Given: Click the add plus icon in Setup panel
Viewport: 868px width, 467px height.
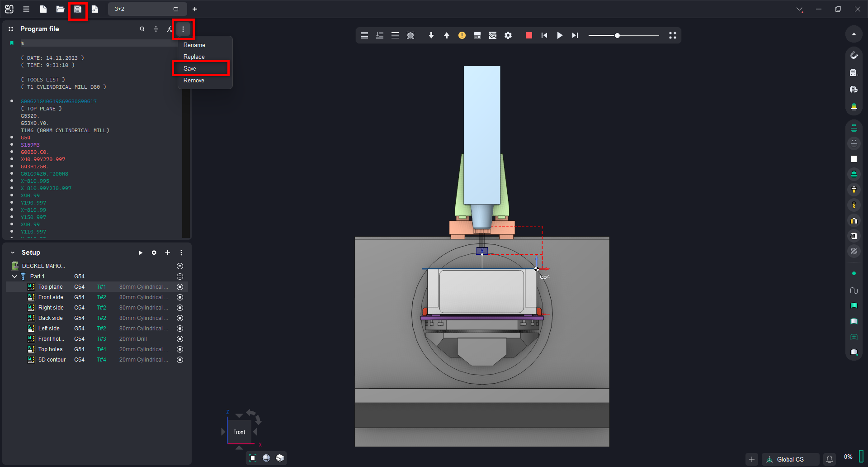Looking at the screenshot, I should click(x=167, y=253).
